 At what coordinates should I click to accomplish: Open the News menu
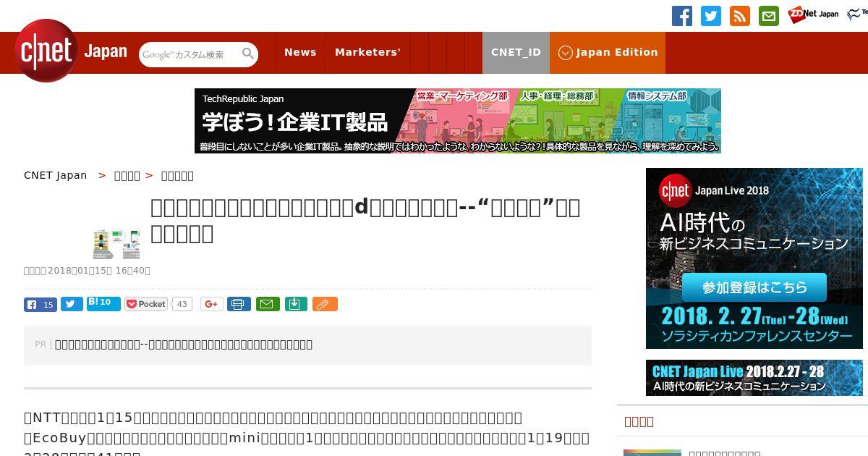point(300,52)
